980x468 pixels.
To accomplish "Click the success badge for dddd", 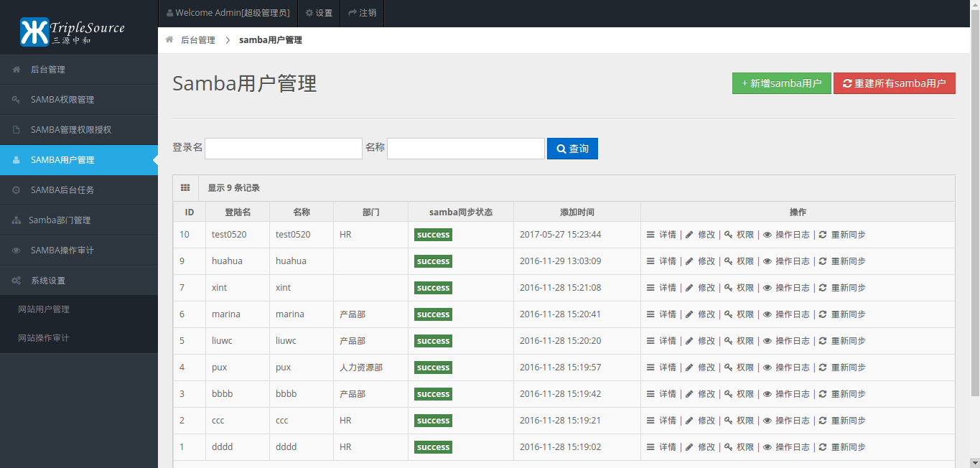I will coord(433,447).
